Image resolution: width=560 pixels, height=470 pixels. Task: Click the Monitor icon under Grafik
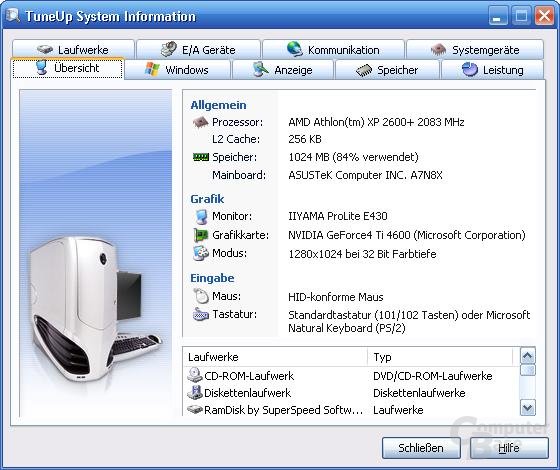tap(201, 216)
